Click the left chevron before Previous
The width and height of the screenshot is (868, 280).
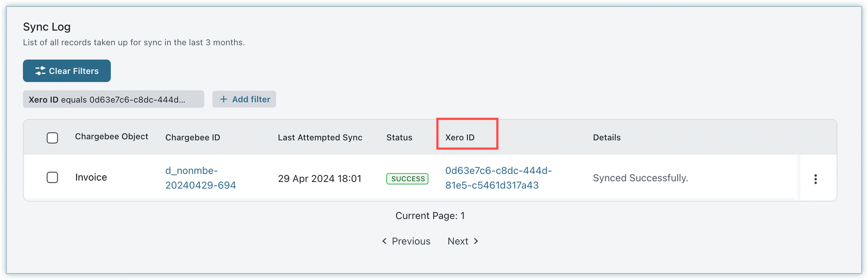click(384, 241)
